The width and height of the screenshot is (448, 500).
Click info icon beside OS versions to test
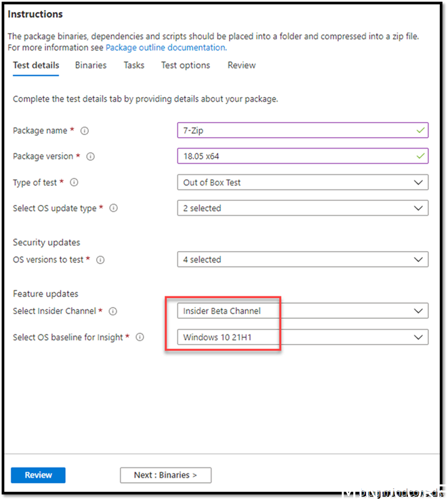[x=100, y=260]
